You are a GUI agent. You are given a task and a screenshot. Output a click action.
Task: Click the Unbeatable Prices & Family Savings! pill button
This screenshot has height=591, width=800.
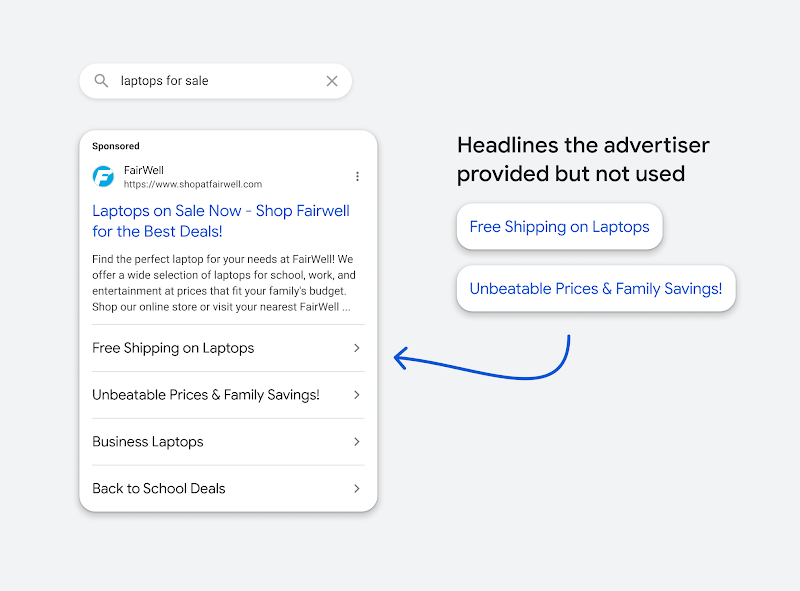pos(596,288)
